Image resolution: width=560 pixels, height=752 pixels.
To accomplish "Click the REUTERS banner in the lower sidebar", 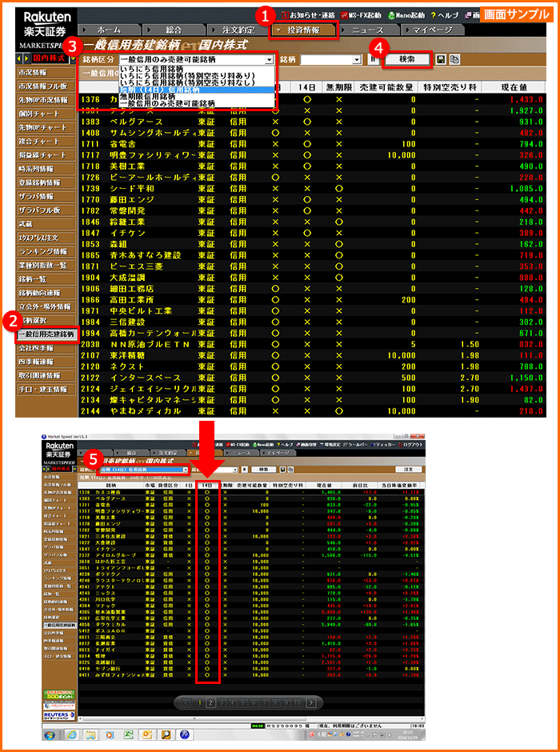I will coord(60,715).
